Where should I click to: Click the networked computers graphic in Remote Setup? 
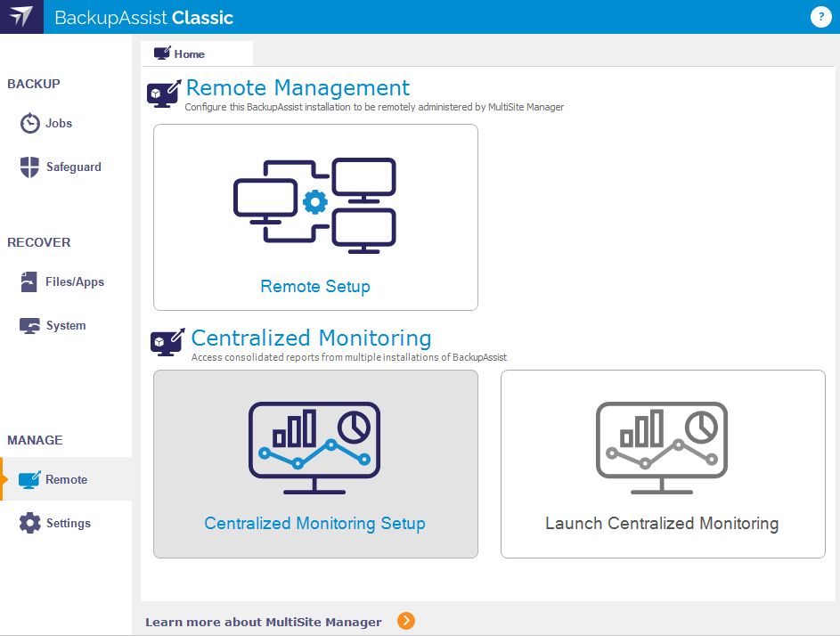click(x=315, y=205)
